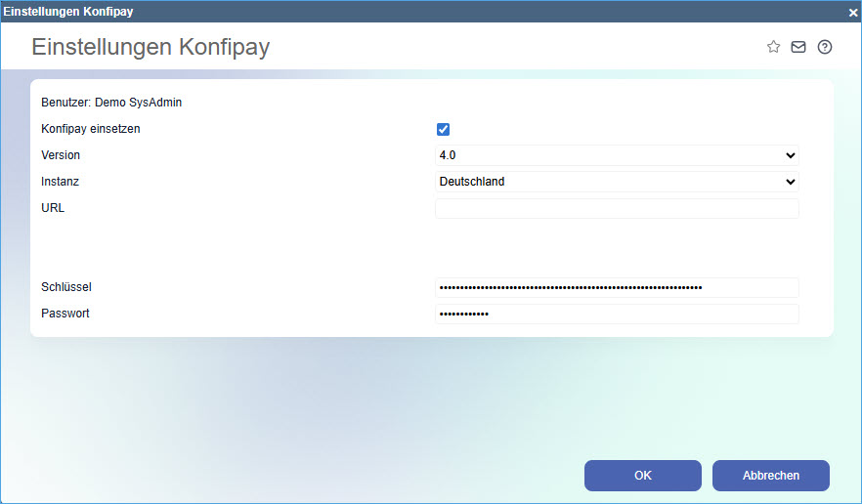862x504 pixels.
Task: Toggle the Konfipay einsetzen checkbox
Action: 443,129
